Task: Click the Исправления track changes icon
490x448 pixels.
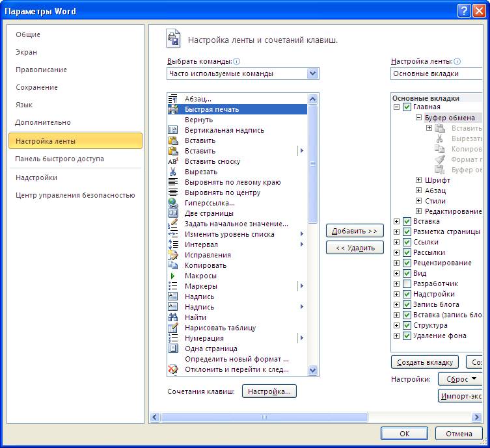Action: [x=173, y=255]
